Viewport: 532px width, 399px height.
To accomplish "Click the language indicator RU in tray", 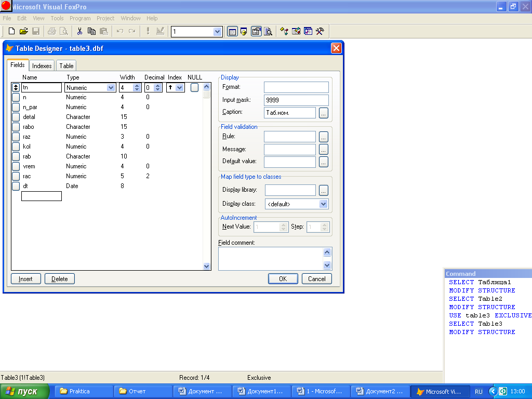I will pyautogui.click(x=478, y=392).
